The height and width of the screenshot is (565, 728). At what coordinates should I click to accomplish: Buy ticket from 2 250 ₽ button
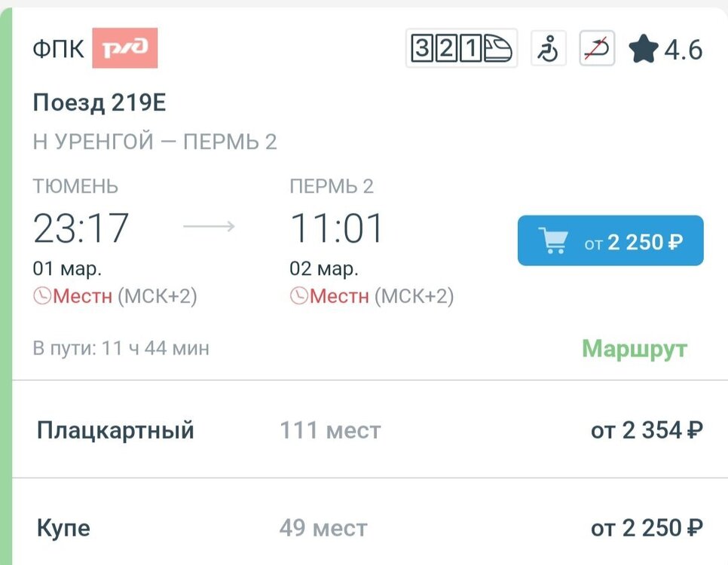610,240
